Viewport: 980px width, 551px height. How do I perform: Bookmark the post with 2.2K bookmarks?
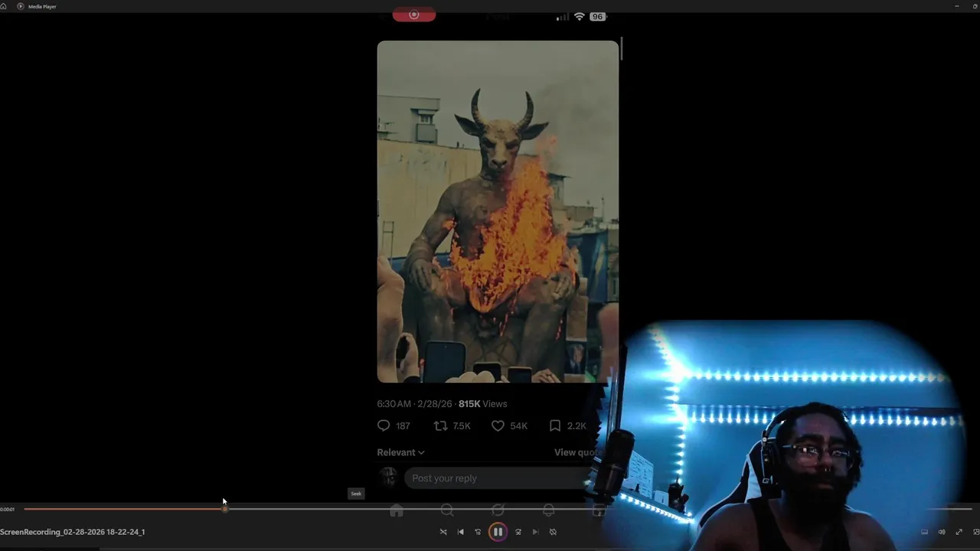tap(555, 425)
